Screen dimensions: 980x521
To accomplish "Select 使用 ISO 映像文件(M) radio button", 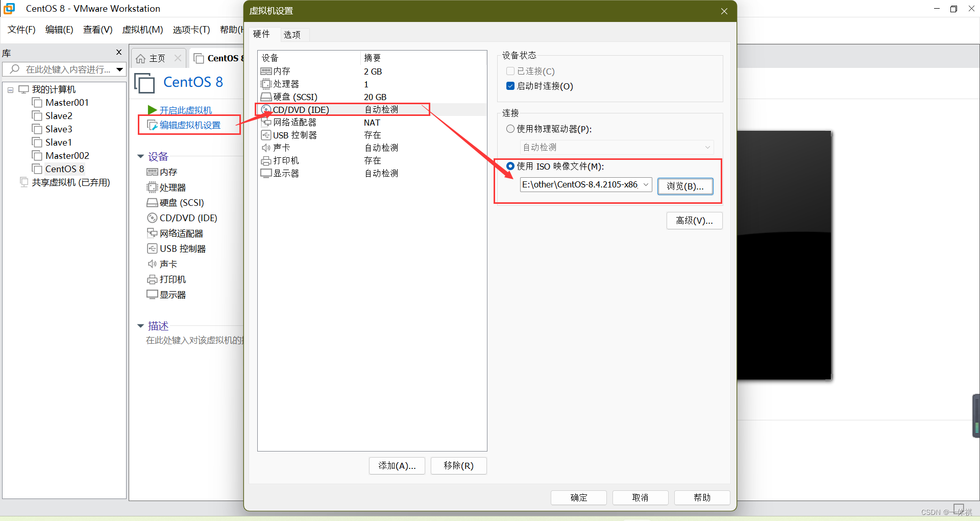I will tap(510, 166).
